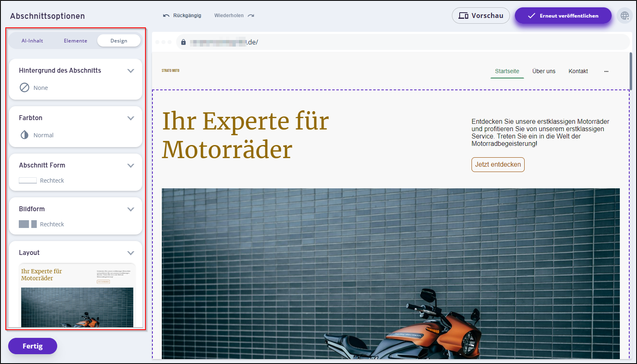Click the Abschnitt Form rectangle shape icon
637x364 pixels.
pyautogui.click(x=28, y=180)
